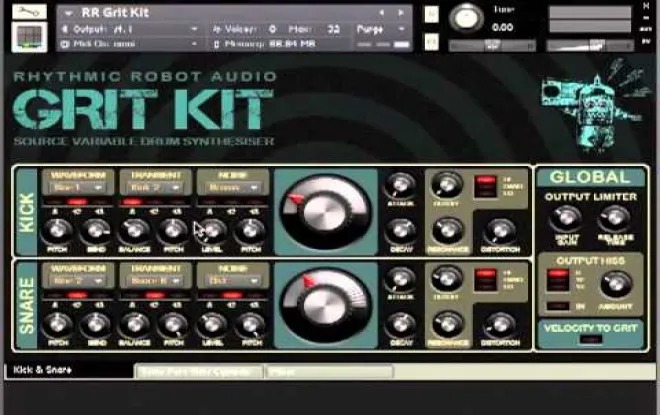Solo the instrument with the S button
This screenshot has height=415, width=660.
(x=431, y=14)
